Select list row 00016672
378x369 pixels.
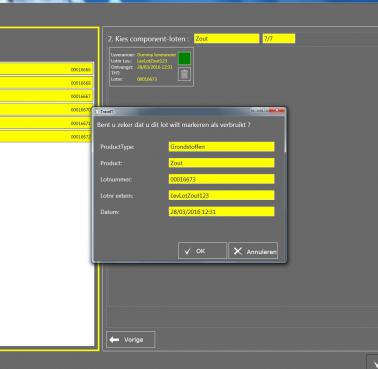(46, 137)
